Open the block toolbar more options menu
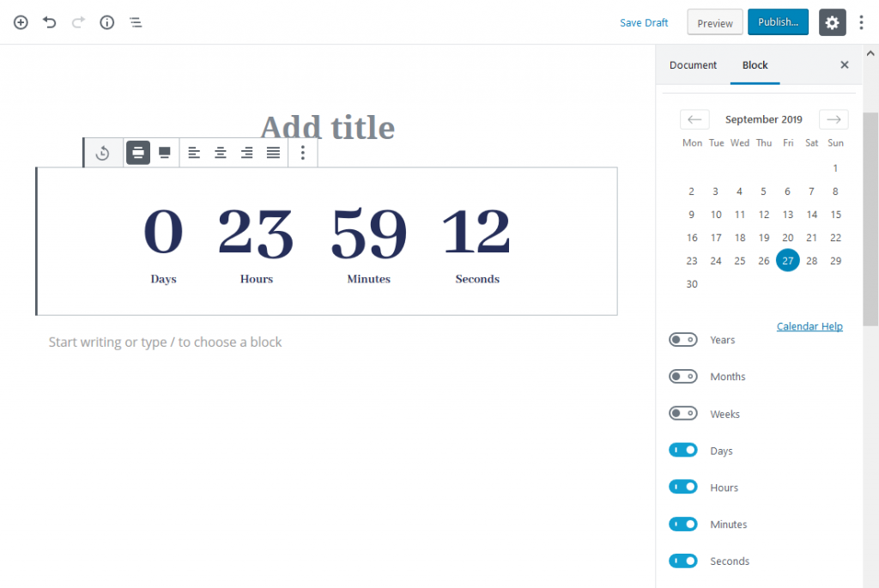 [x=302, y=152]
